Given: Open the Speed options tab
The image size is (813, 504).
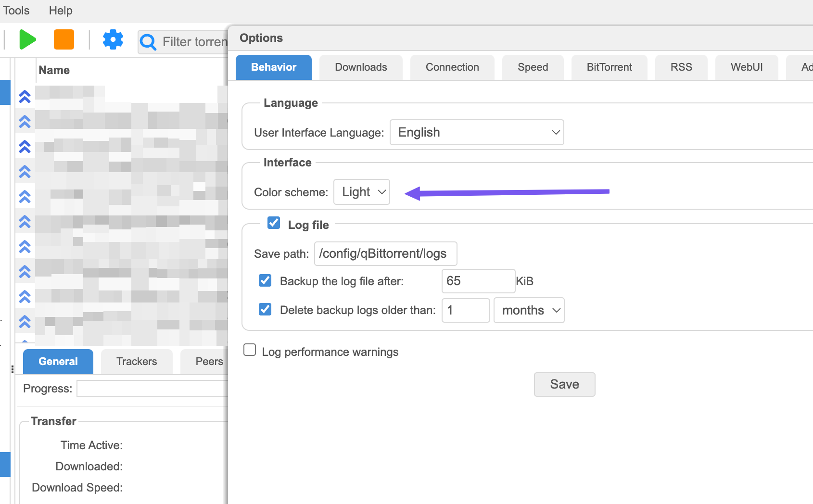Looking at the screenshot, I should click(x=533, y=67).
